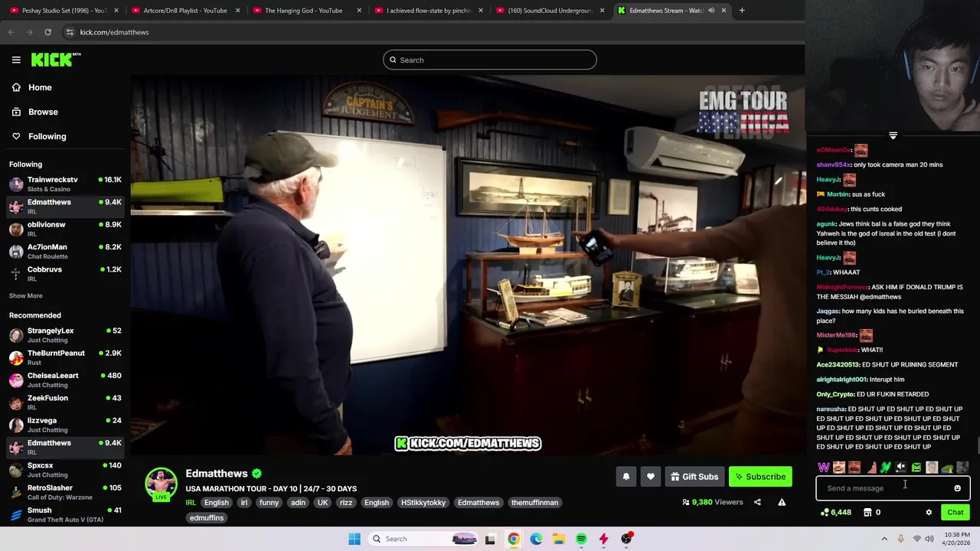Follow channel with the heart button
This screenshot has width=980, height=551.
point(650,477)
